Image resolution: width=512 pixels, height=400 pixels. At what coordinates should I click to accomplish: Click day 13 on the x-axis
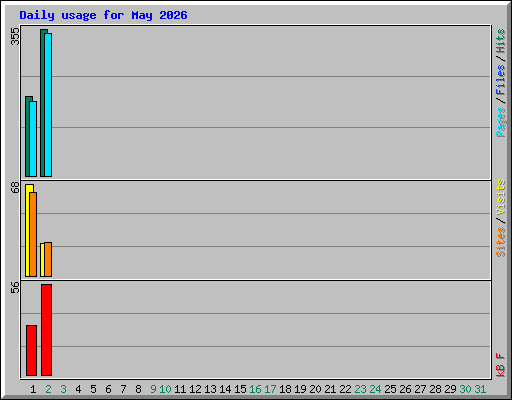click(x=210, y=389)
